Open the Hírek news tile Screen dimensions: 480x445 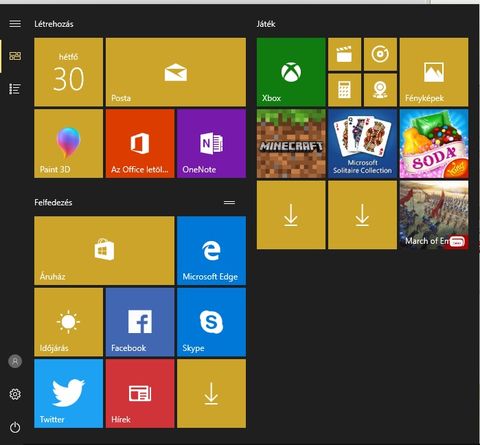tap(140, 393)
